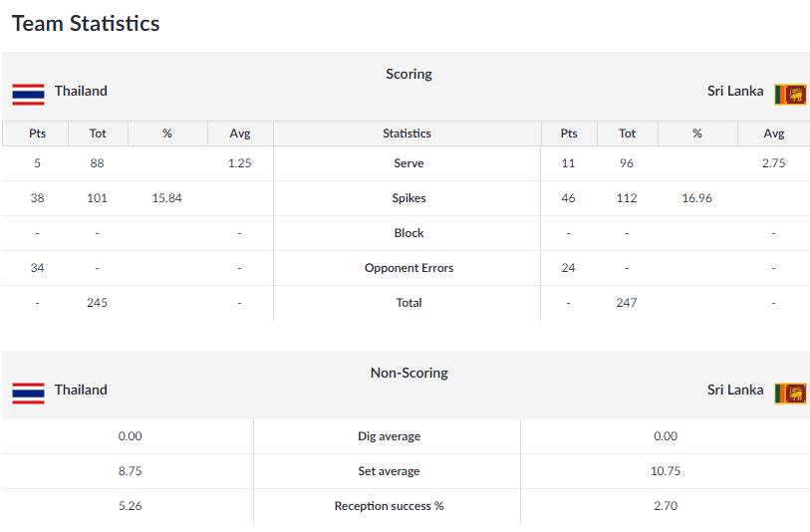
Task: Click Thailand's Pts column header
Action: [37, 133]
